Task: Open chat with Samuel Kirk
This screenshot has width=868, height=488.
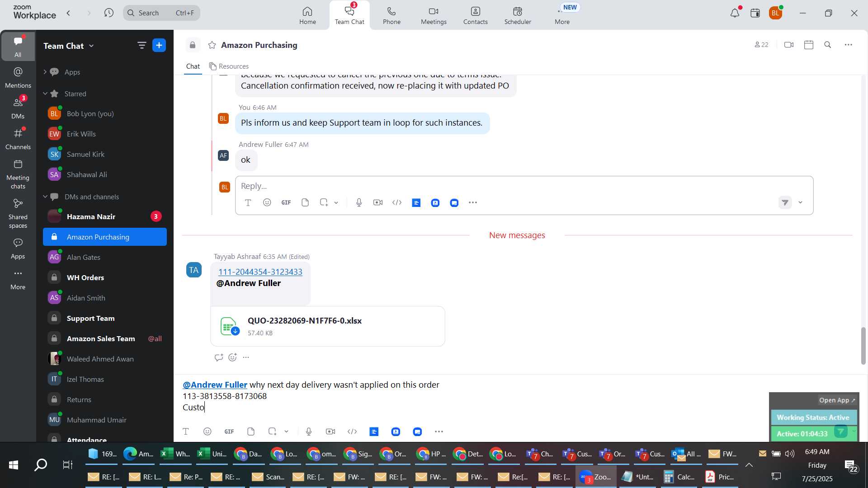Action: 105,154
